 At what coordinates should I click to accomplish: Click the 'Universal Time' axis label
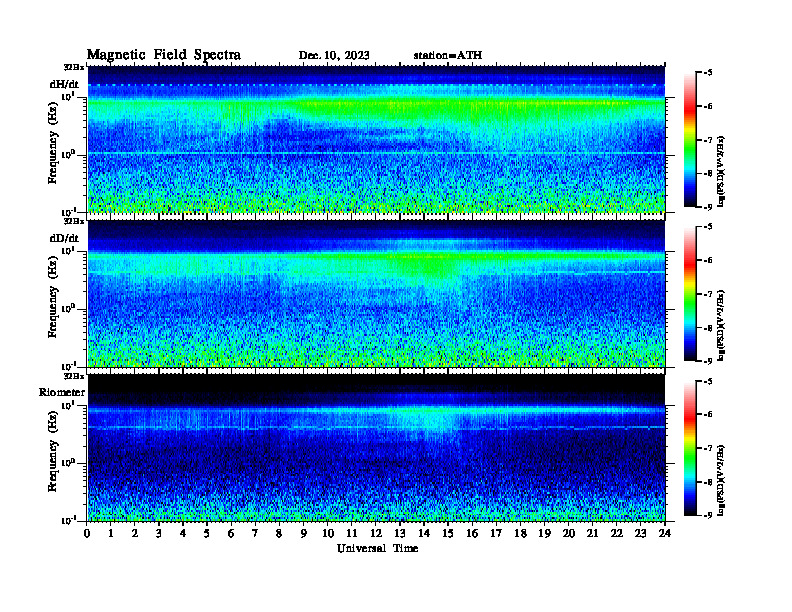[377, 548]
